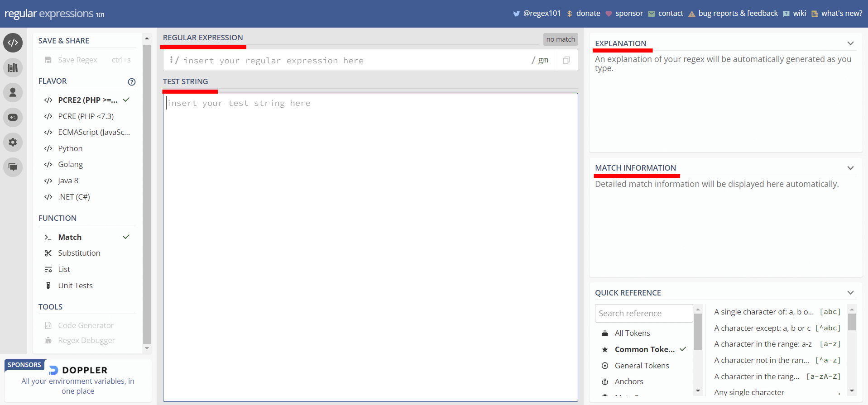Click token category list scroll up arrow

698,309
